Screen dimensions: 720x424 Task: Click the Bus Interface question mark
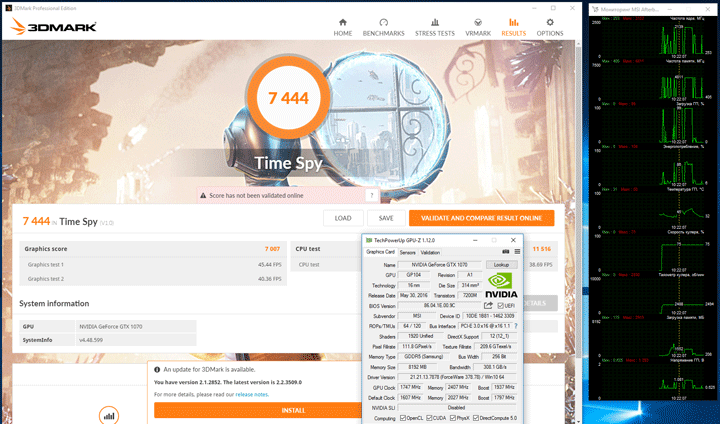point(516,326)
